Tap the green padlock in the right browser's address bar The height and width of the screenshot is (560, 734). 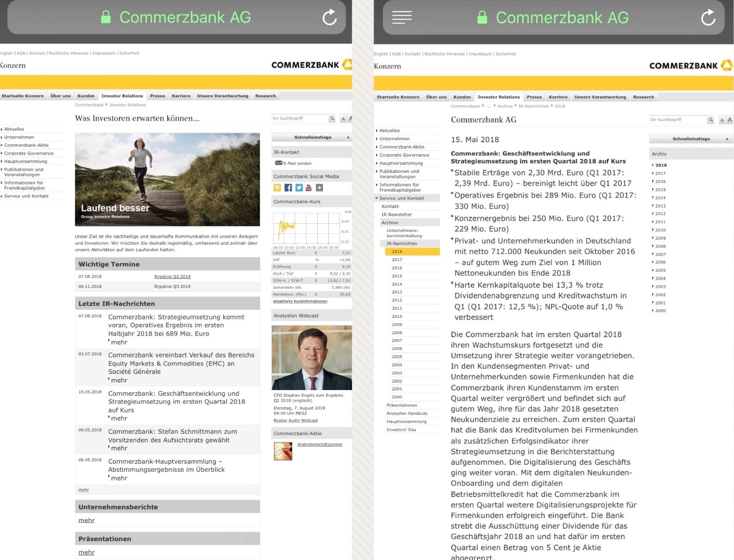pos(482,17)
